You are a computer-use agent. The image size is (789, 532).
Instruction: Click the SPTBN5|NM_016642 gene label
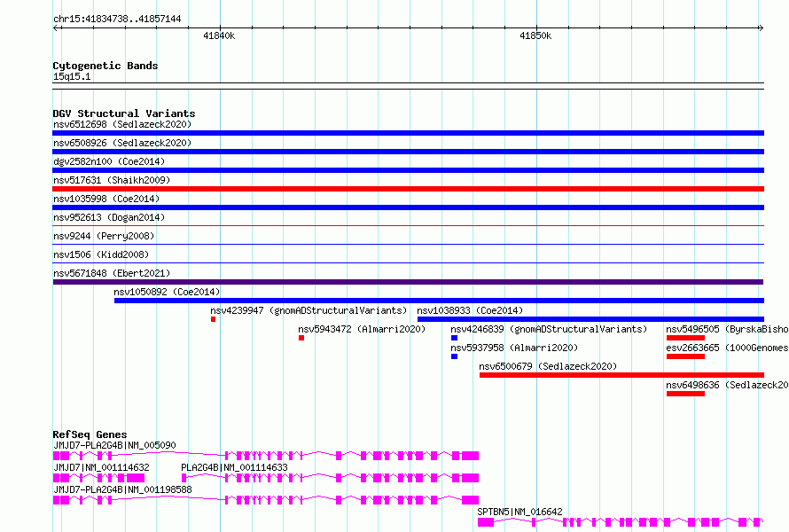click(519, 512)
